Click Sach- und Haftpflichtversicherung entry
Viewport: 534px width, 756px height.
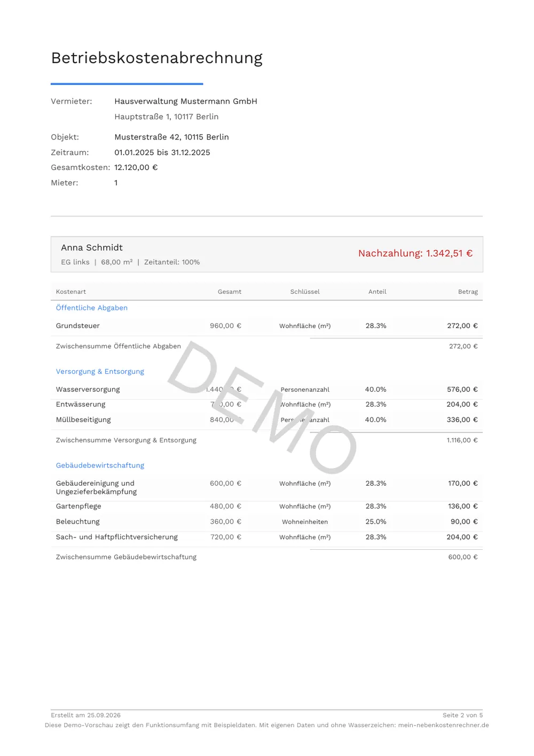click(117, 537)
